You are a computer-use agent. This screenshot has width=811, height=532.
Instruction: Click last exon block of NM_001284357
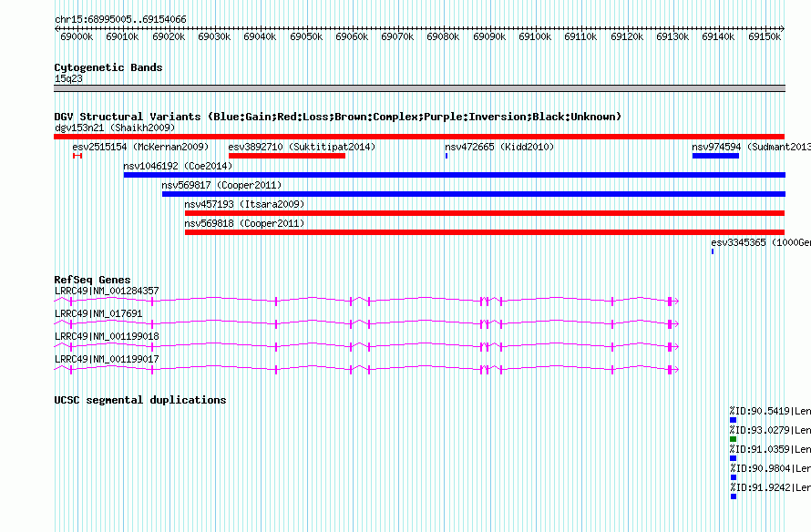coord(670,302)
